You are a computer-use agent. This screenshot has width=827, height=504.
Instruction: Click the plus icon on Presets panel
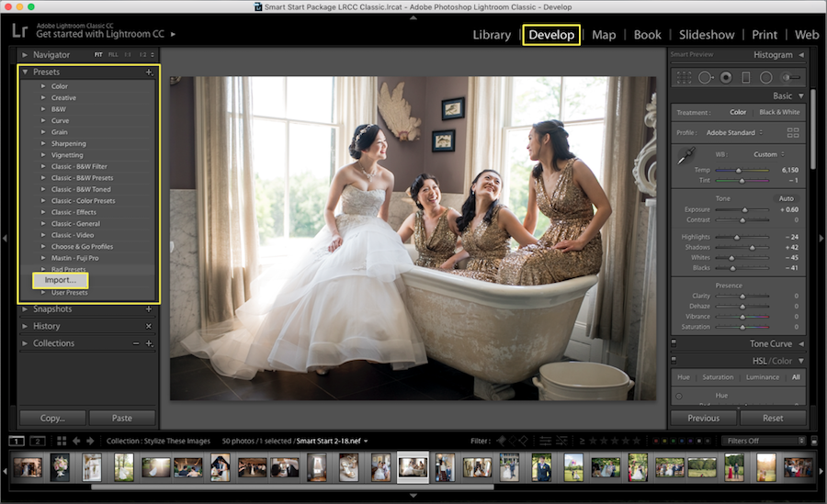click(x=149, y=72)
